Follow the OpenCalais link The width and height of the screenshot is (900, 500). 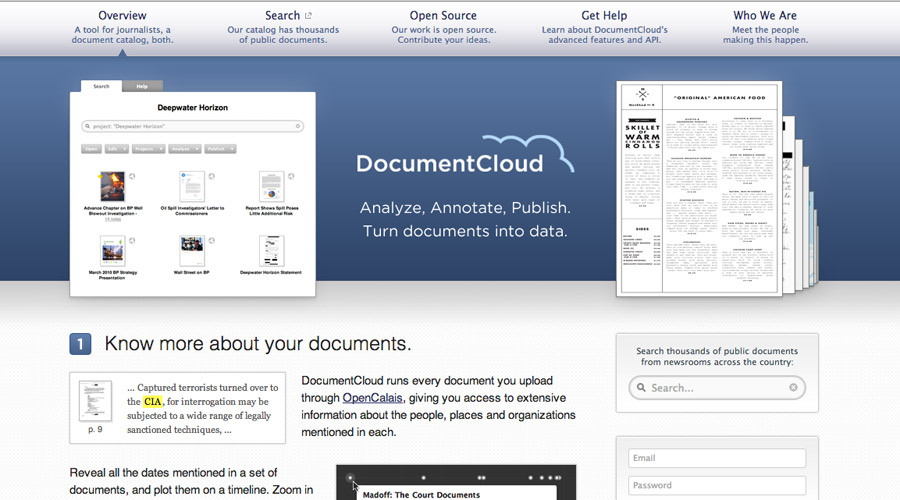click(373, 398)
